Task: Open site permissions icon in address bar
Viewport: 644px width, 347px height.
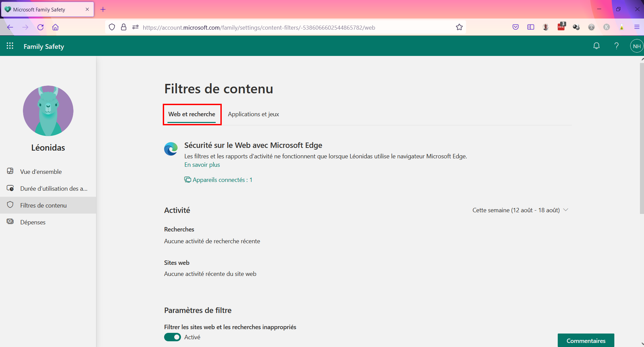Action: point(135,27)
